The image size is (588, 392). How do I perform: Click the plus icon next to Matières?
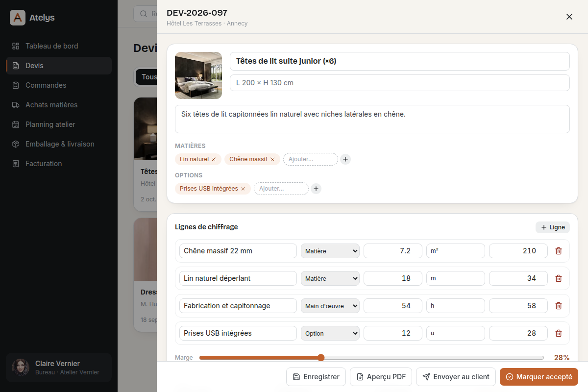pyautogui.click(x=345, y=159)
